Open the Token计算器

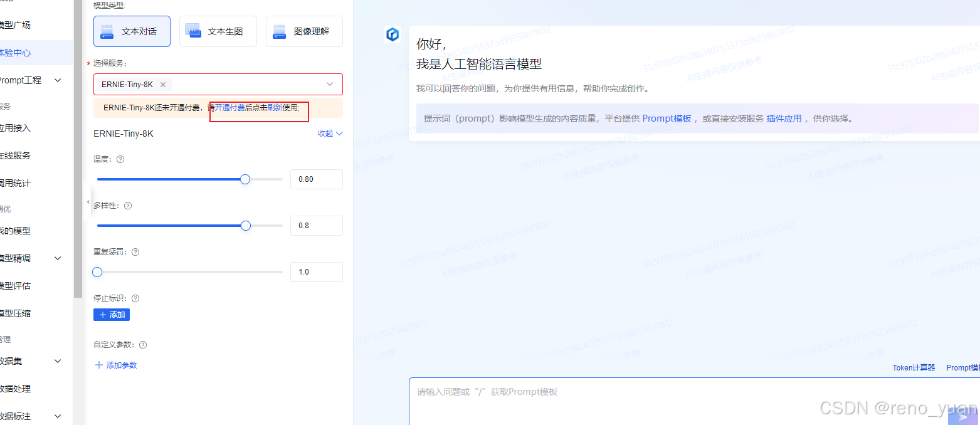[x=914, y=368]
